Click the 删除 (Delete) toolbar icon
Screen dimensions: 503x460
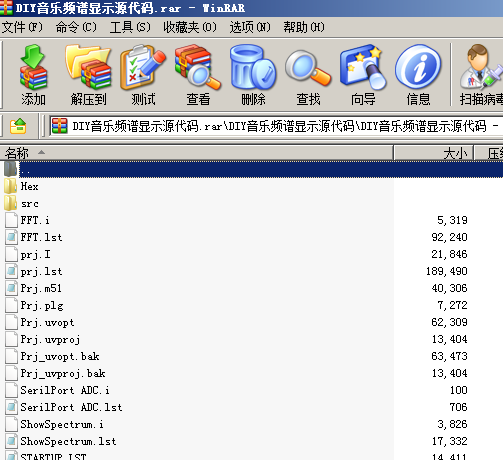[x=253, y=68]
